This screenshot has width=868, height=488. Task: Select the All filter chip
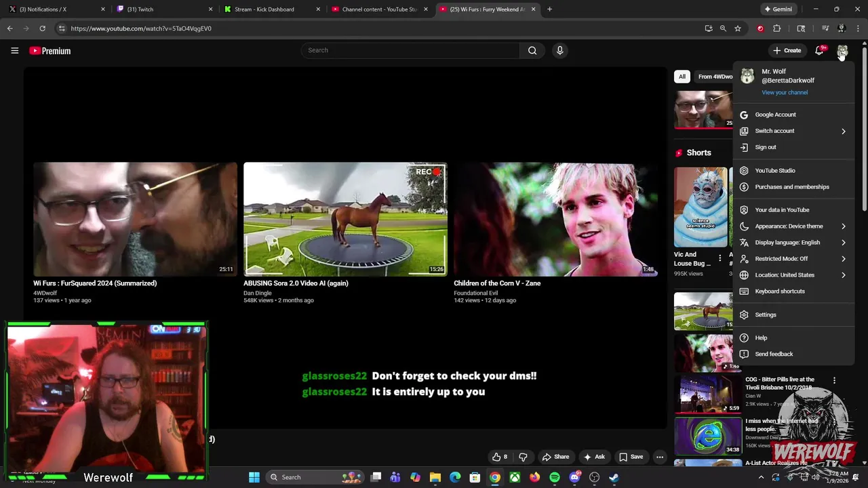tap(682, 77)
